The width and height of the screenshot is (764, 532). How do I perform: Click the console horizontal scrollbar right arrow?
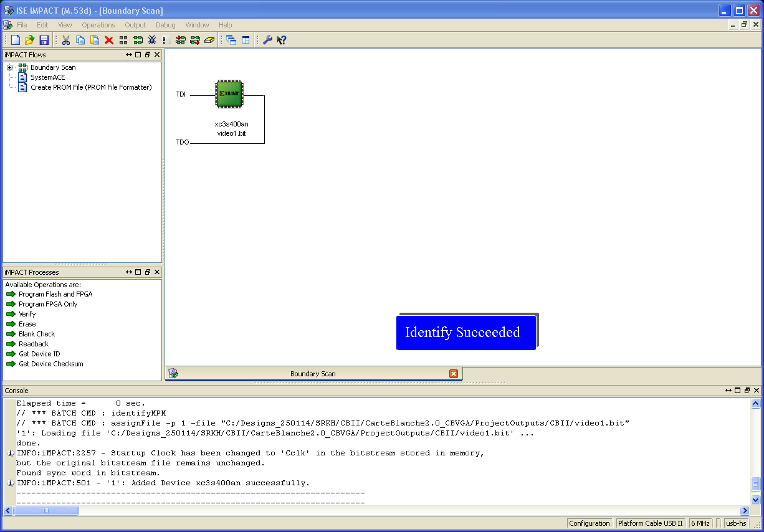(x=746, y=510)
